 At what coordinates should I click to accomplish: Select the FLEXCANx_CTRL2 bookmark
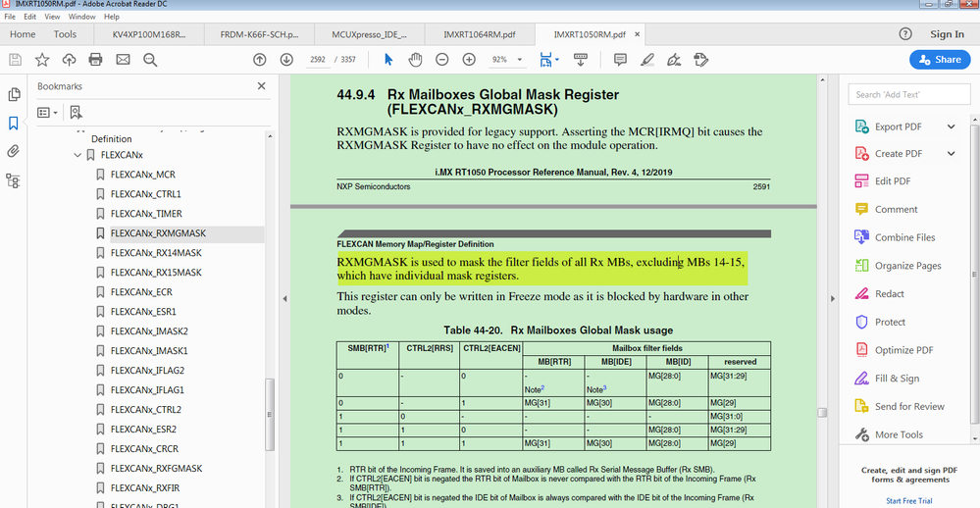[x=145, y=410]
